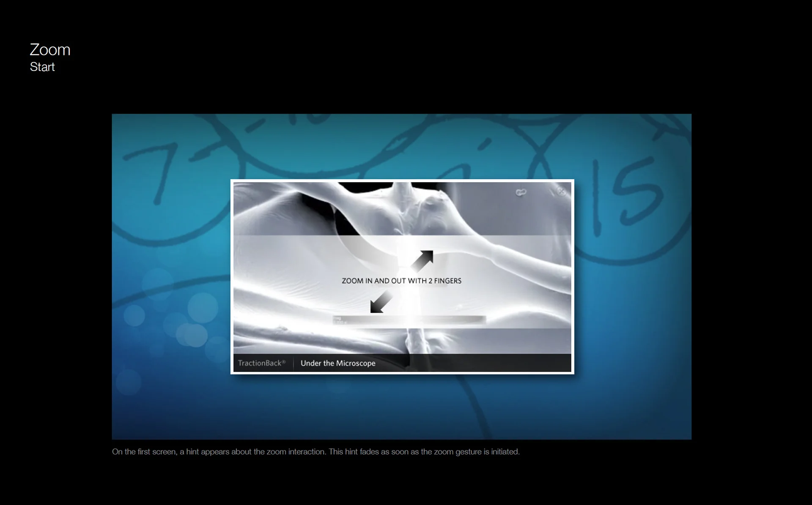Close the microscope image card
The height and width of the screenshot is (505, 812).
click(x=561, y=191)
